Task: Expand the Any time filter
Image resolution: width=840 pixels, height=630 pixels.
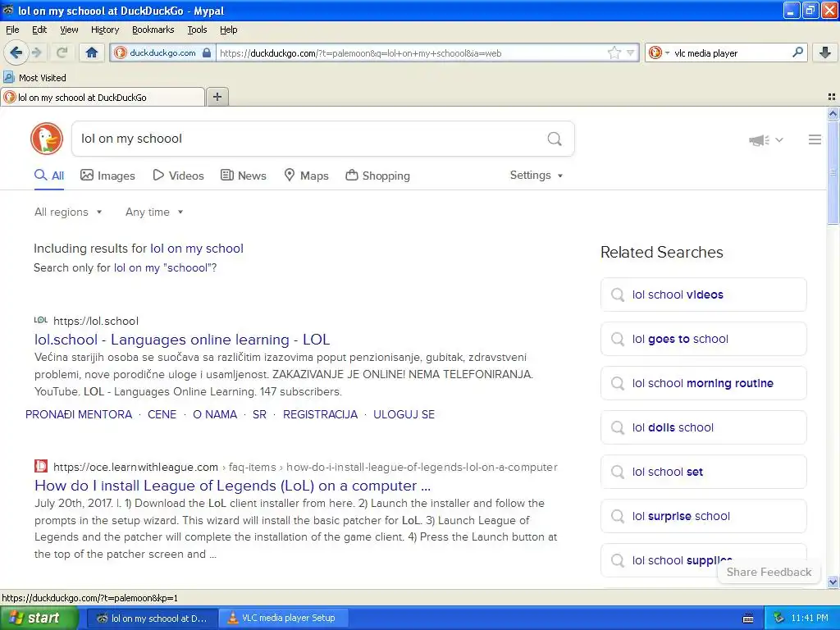Action: point(154,212)
